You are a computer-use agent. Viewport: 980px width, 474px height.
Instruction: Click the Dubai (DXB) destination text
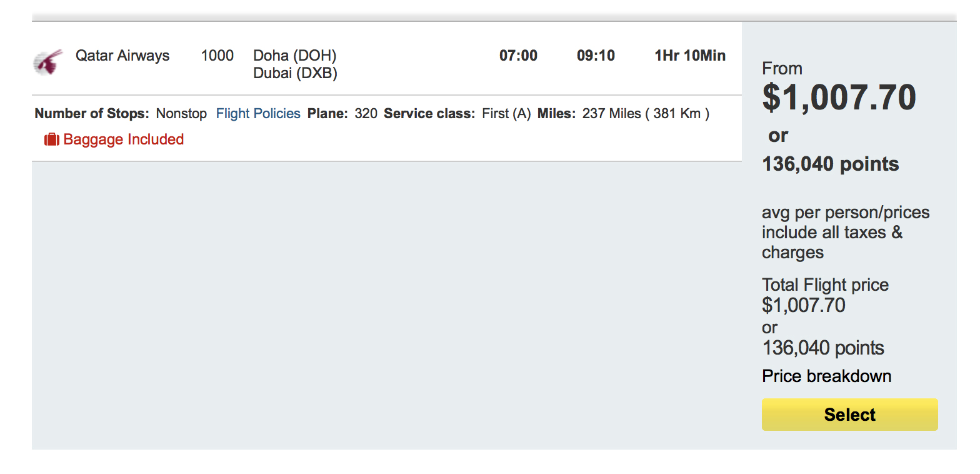pos(295,74)
